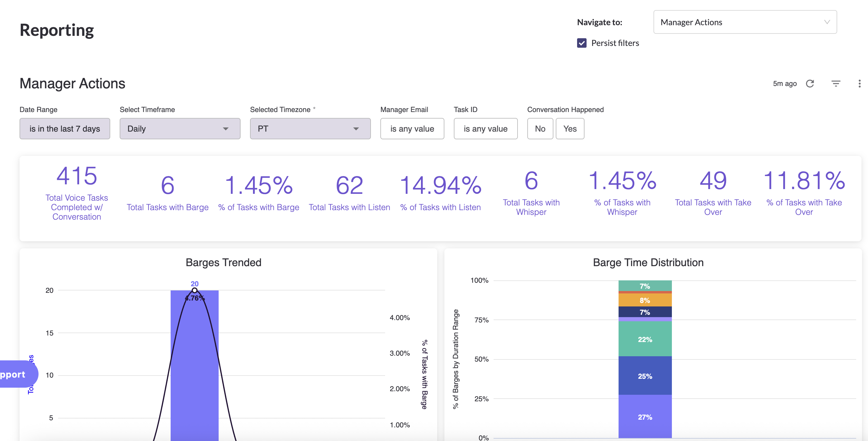Viewport: 868px width, 441px height.
Task: Open the Date Range last 7 days filter
Action: (x=65, y=129)
